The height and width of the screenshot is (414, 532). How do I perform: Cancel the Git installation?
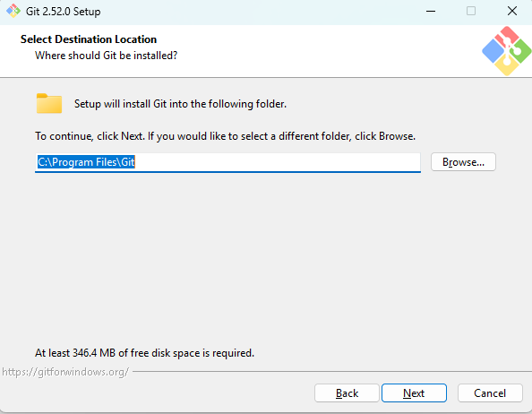pyautogui.click(x=490, y=393)
